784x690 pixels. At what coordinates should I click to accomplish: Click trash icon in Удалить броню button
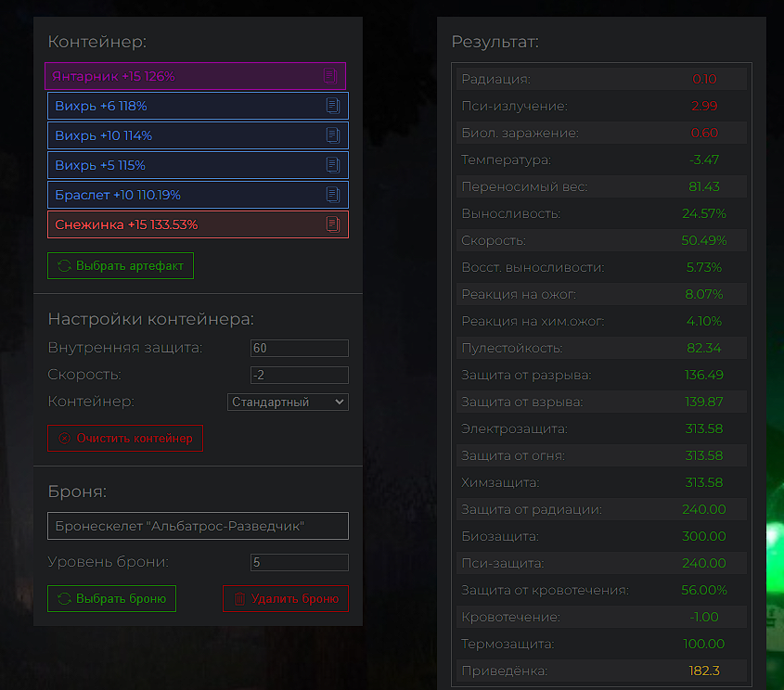pos(240,598)
